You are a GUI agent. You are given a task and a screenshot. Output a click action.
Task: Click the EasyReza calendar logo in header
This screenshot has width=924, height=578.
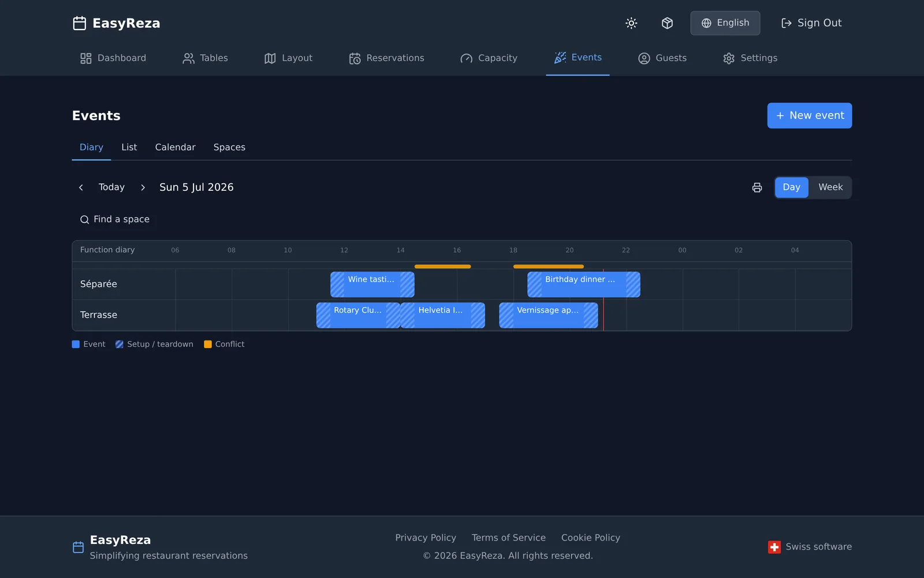pos(79,23)
